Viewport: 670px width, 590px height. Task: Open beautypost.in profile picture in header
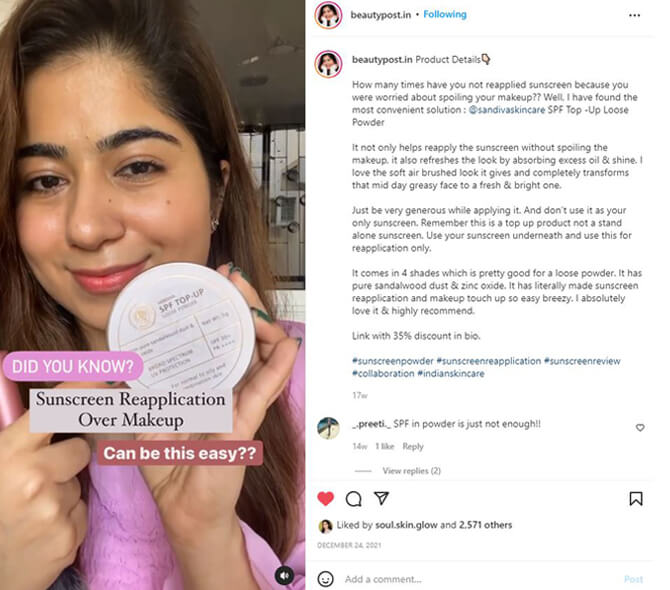point(328,15)
